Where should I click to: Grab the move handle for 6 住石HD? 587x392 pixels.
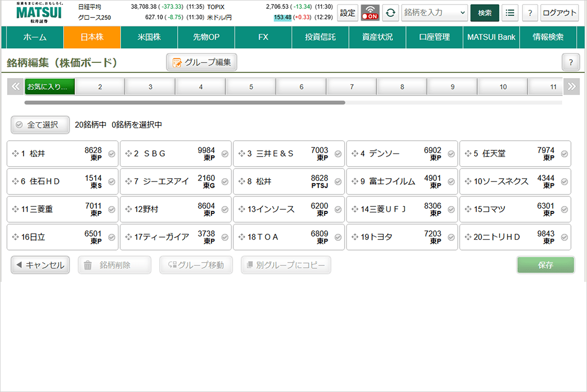[15, 182]
